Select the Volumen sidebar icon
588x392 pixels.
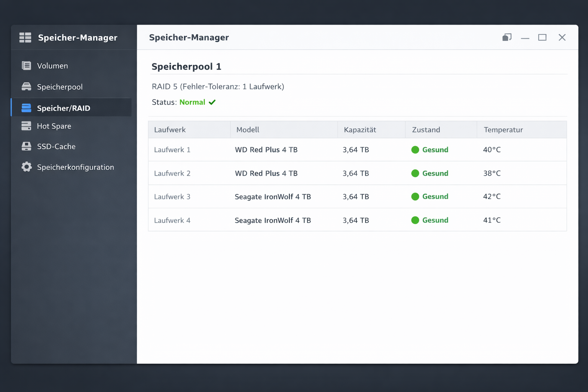[26, 65]
